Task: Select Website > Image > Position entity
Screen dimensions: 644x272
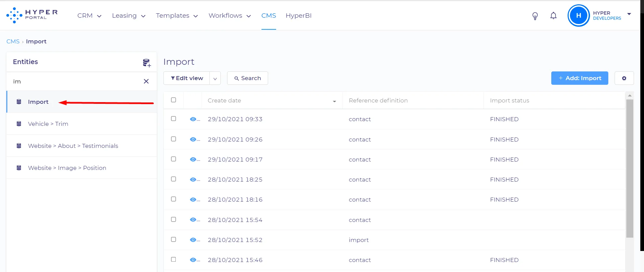Action: click(x=81, y=168)
